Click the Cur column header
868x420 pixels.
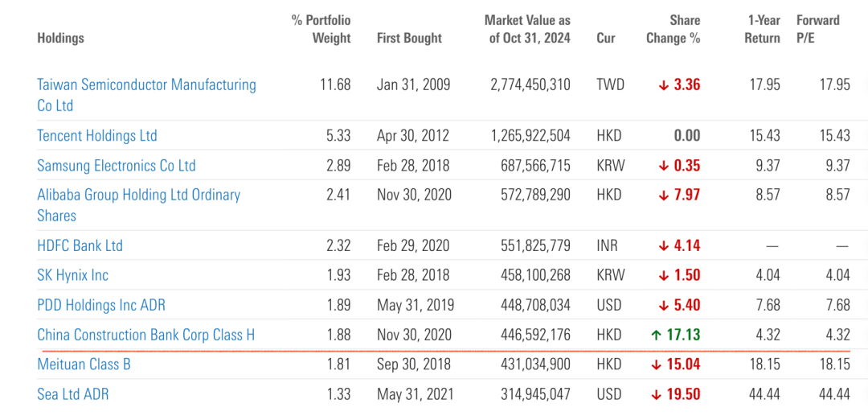pyautogui.click(x=606, y=38)
